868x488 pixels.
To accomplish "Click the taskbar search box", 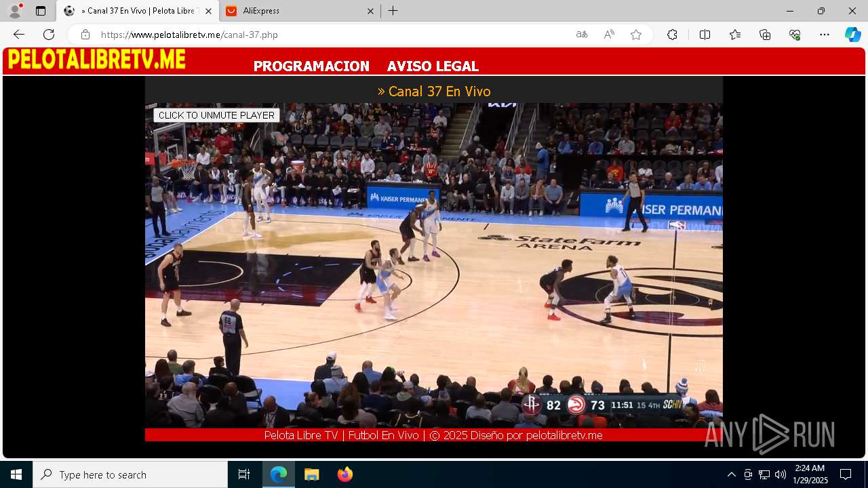I will [130, 474].
